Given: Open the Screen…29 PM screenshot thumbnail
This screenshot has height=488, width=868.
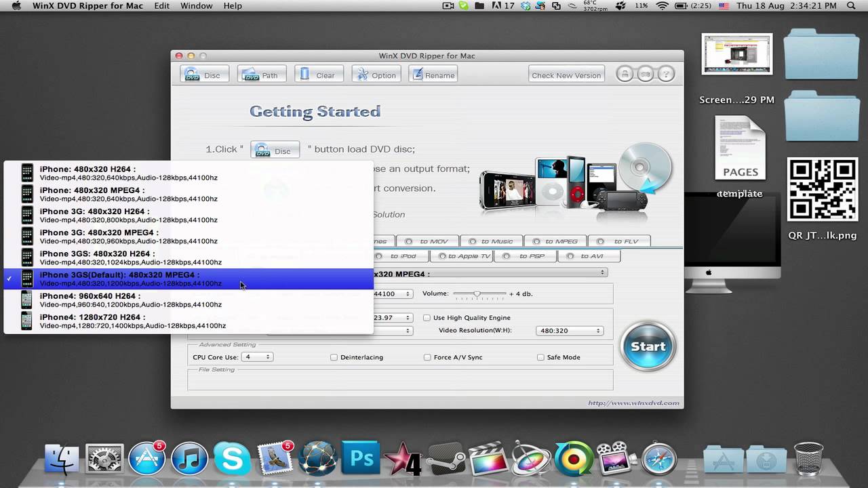Looking at the screenshot, I should coord(736,54).
